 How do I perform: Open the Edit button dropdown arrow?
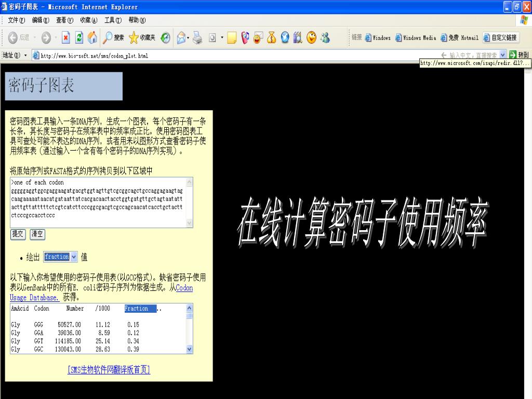click(222, 37)
